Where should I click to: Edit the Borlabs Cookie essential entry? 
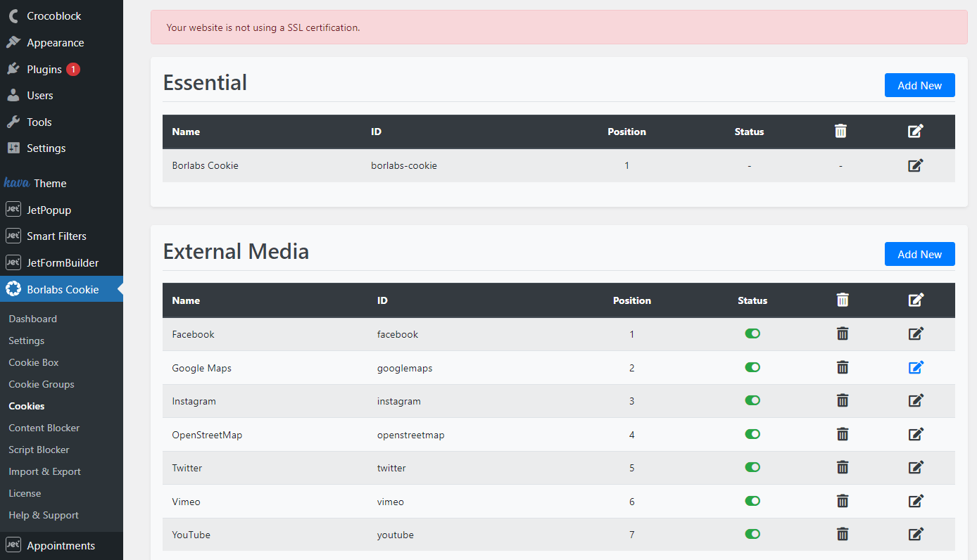click(x=916, y=165)
